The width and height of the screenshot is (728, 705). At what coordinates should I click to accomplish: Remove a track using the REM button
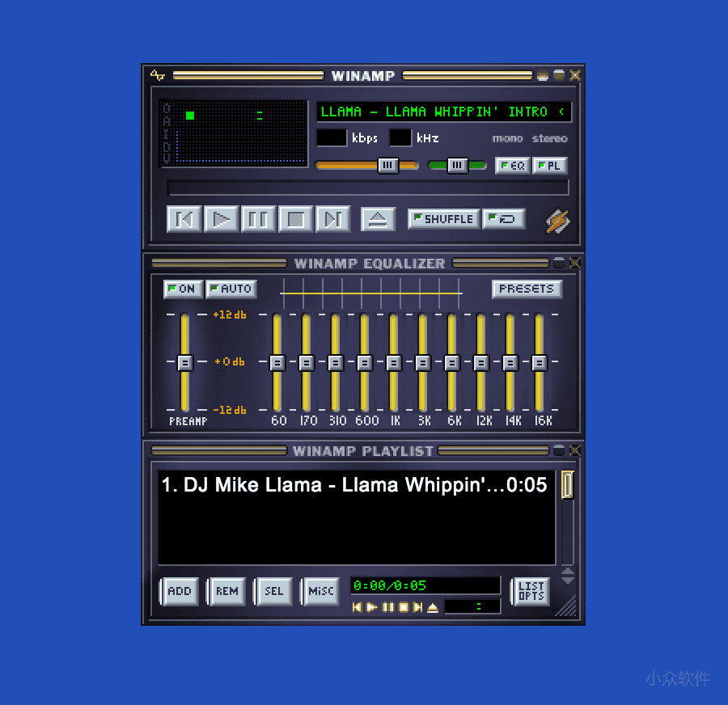point(226,592)
